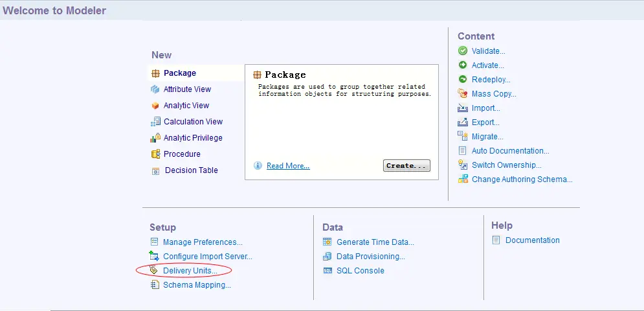Click the green Validate checkmark icon
Image resolution: width=644 pixels, height=311 pixels.
coord(463,51)
